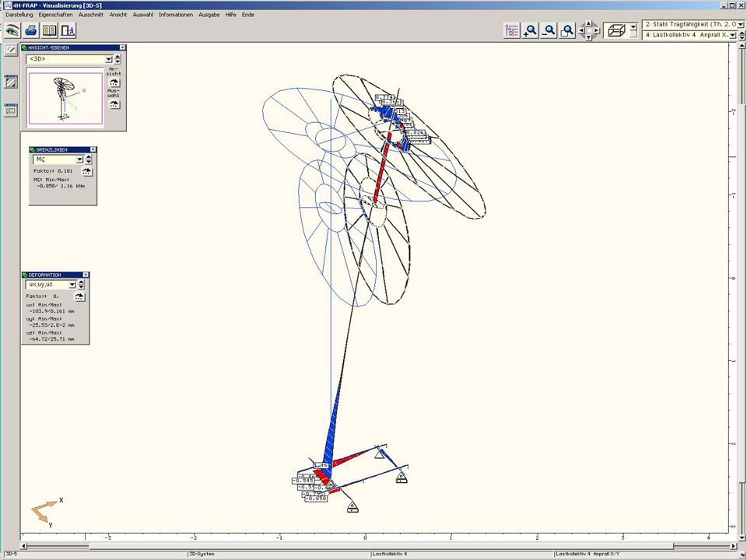The width and height of the screenshot is (747, 560).
Task: Open the book-shaped manual icon
Action: (x=50, y=30)
